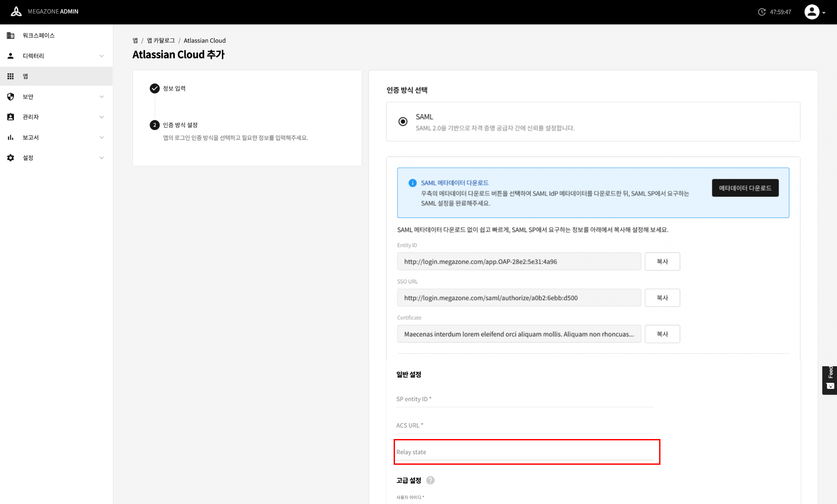The width and height of the screenshot is (837, 504).
Task: Click the 관리자 badge icon
Action: pyautogui.click(x=10, y=117)
